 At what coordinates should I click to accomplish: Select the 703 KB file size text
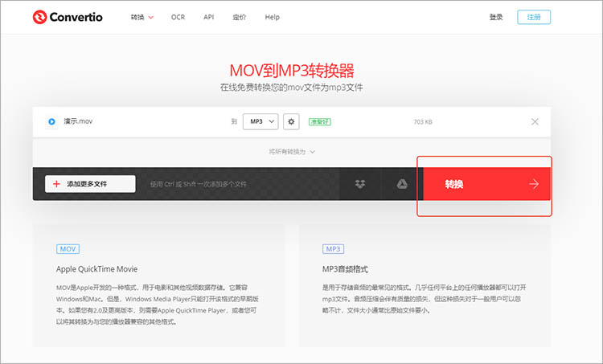(x=423, y=122)
